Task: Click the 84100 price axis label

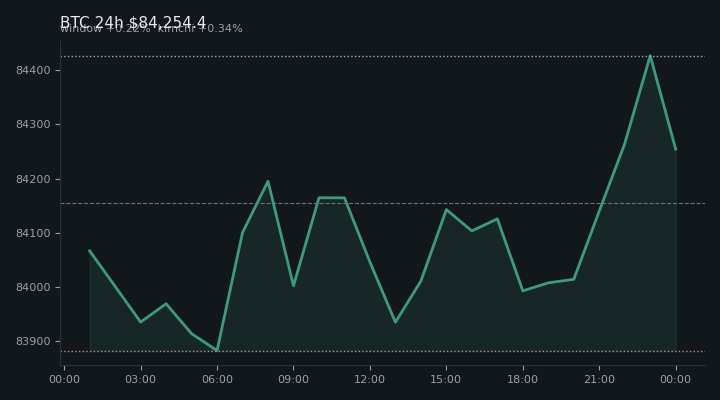Action: pyautogui.click(x=33, y=233)
